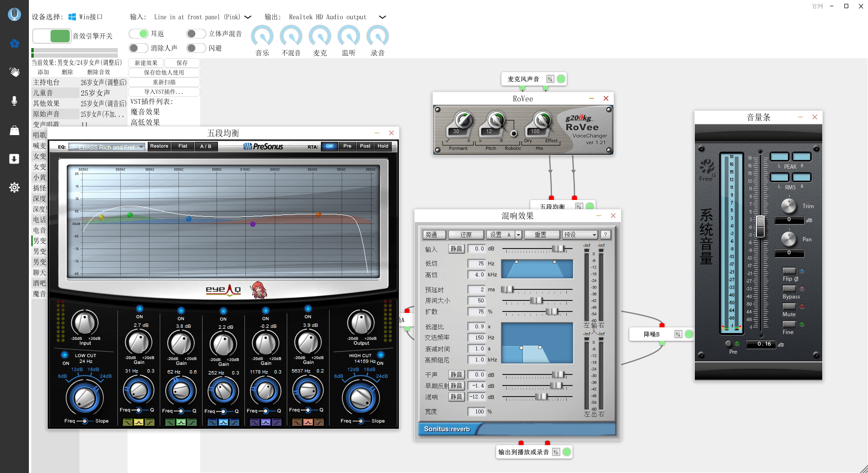Select the purple EQ band point on graph
This screenshot has height=473, width=868.
click(x=253, y=224)
